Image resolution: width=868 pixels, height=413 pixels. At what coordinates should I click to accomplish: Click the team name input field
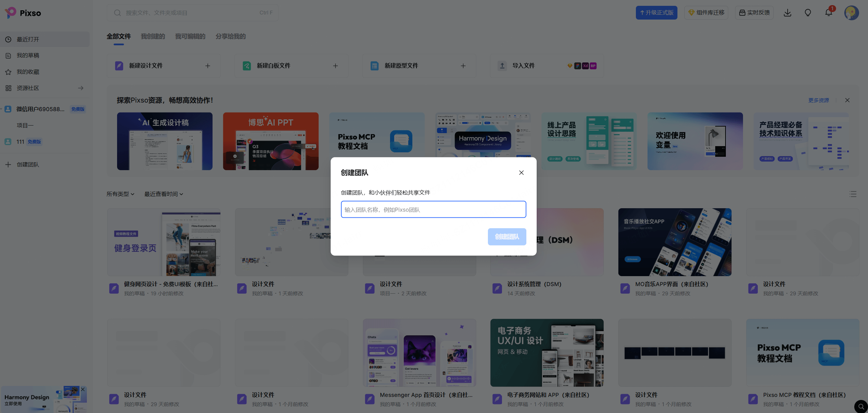433,210
